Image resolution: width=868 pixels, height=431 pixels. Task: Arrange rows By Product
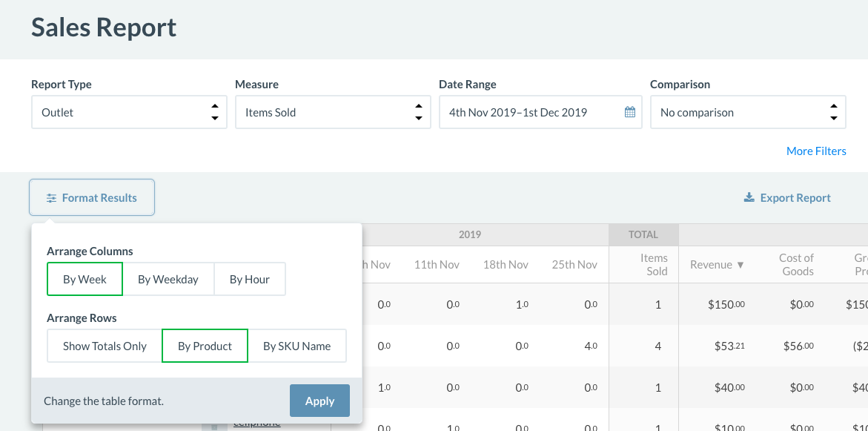205,346
